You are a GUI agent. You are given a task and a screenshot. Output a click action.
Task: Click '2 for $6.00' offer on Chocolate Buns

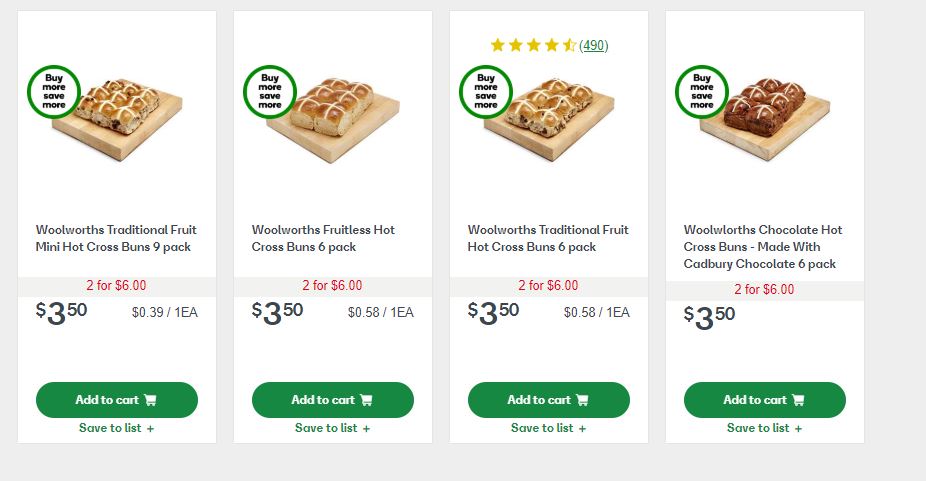[x=765, y=289]
